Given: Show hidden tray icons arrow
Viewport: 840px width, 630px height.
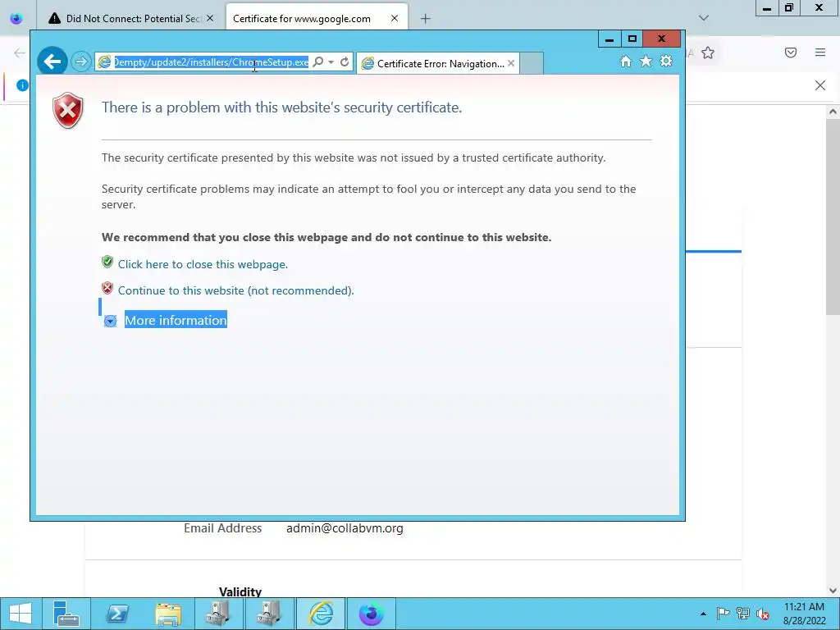Looking at the screenshot, I should pyautogui.click(x=703, y=614).
